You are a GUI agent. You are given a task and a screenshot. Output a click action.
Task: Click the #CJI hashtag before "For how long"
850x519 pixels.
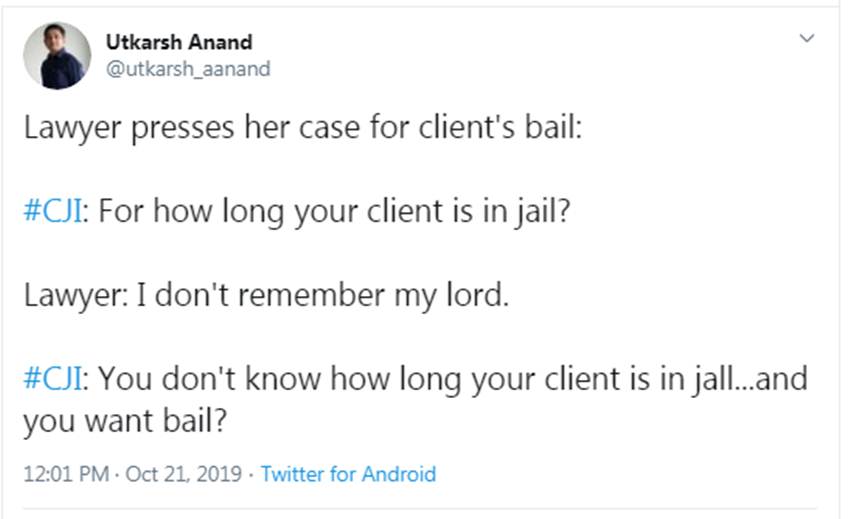55,214
